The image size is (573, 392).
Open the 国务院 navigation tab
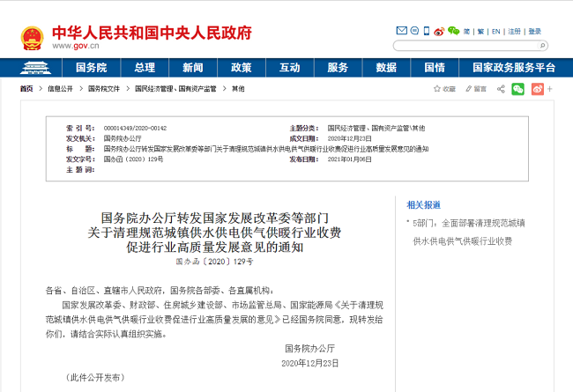pyautogui.click(x=91, y=68)
